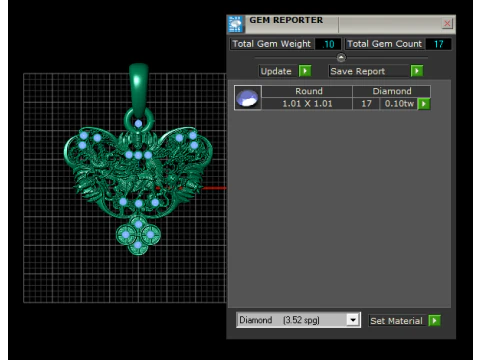The image size is (480, 360).
Task: Click the Diamond material cell in table
Action: pos(392,91)
